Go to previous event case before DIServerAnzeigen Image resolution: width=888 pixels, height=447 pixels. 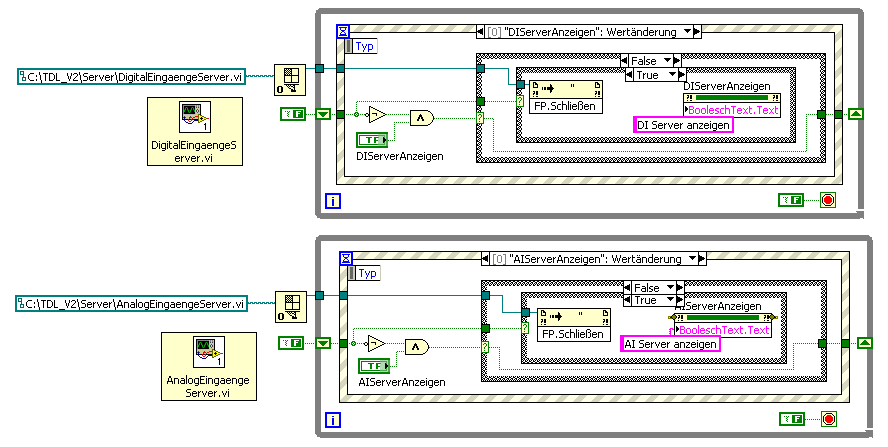(481, 32)
